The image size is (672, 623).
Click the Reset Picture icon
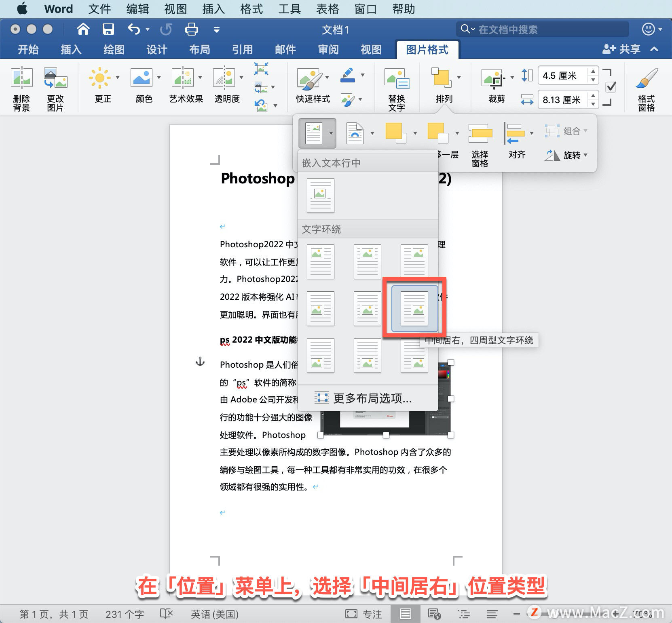(x=261, y=105)
